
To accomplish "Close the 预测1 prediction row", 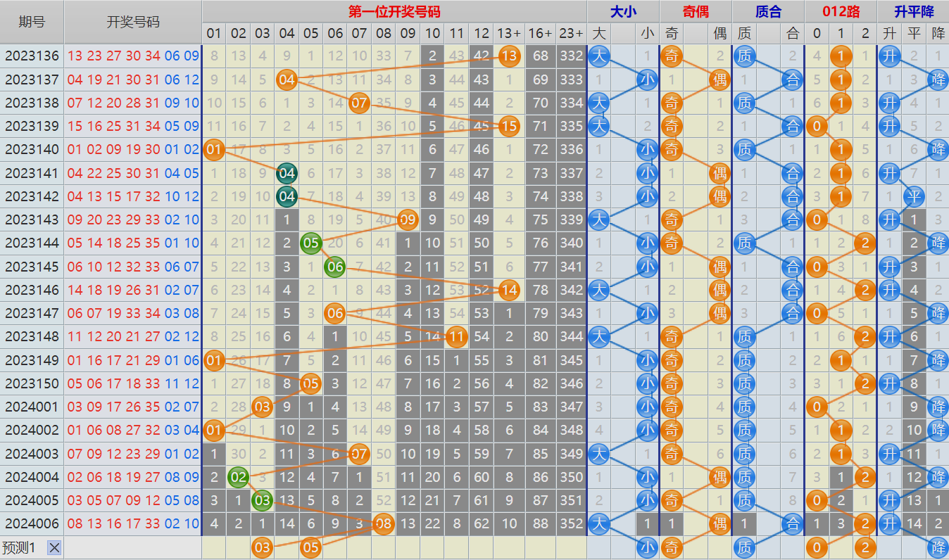I will (x=54, y=547).
